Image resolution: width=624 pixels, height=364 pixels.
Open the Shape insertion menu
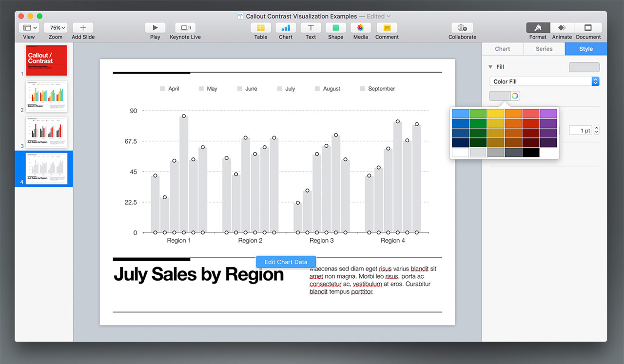click(x=335, y=28)
